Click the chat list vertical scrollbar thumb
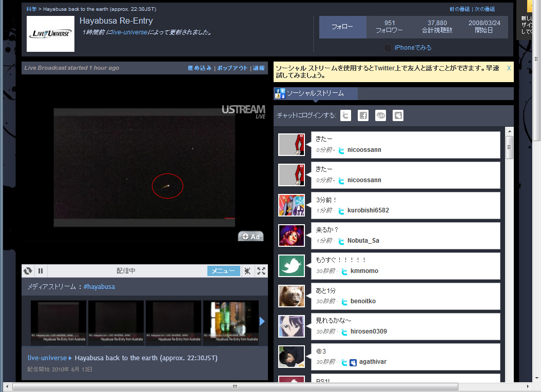Screen dimensions: 541x392 click(509, 147)
